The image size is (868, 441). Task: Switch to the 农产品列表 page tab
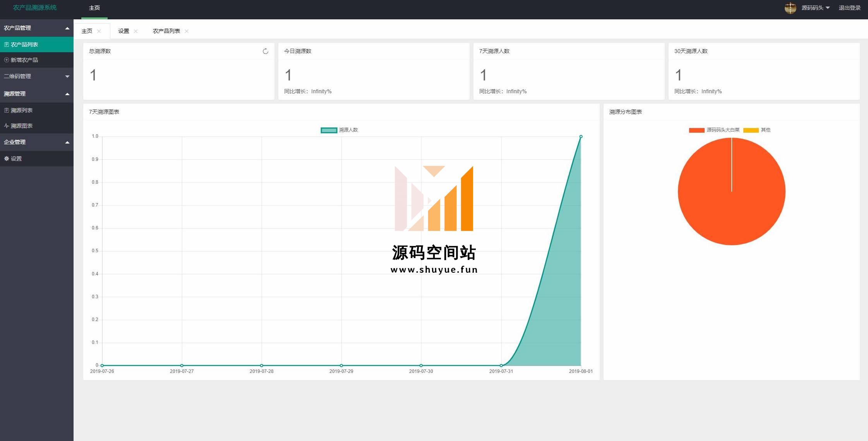[x=166, y=31]
